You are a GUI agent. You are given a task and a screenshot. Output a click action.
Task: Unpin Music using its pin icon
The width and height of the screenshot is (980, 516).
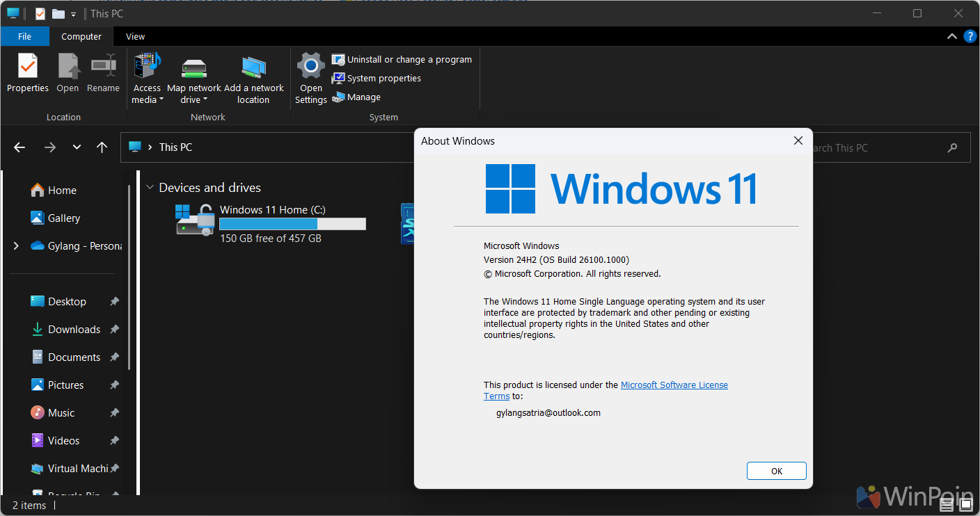click(x=114, y=412)
